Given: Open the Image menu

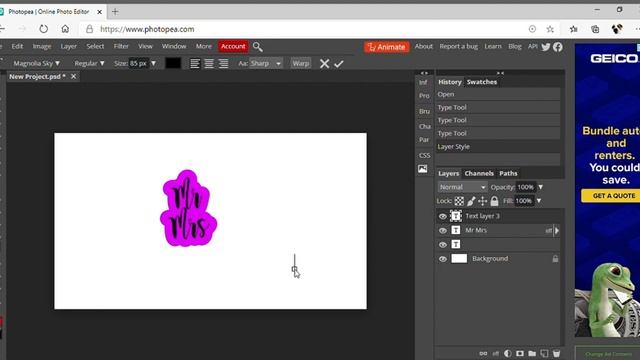Looking at the screenshot, I should (42, 46).
